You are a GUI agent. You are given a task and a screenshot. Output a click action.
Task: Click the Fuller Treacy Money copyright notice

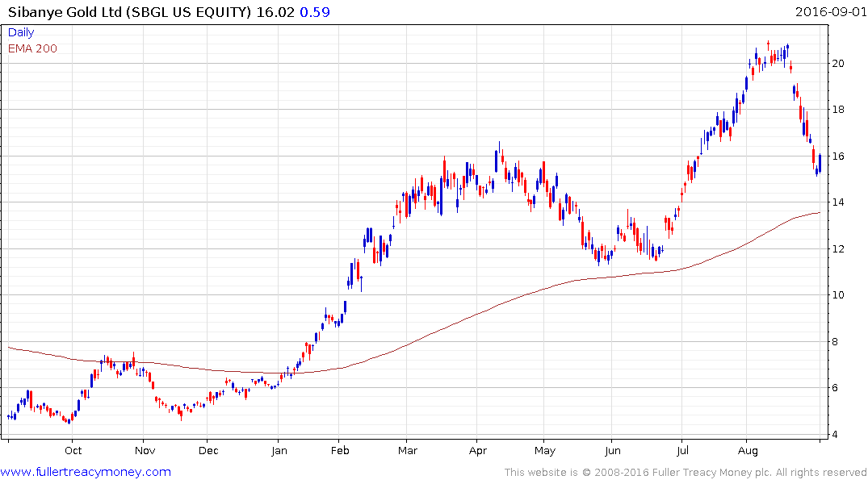(x=686, y=473)
